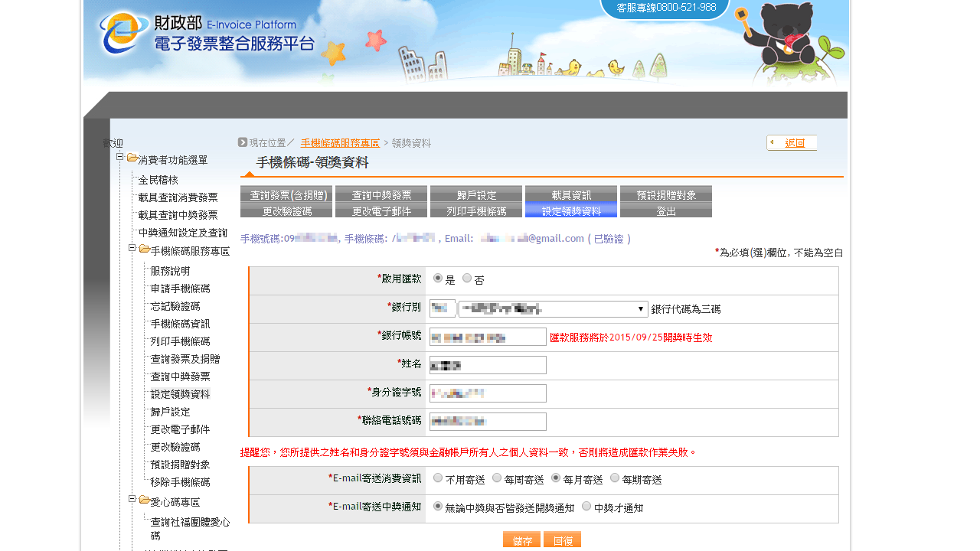980x551 pixels.
Task: Click the 返回 back button
Action: coord(792,143)
